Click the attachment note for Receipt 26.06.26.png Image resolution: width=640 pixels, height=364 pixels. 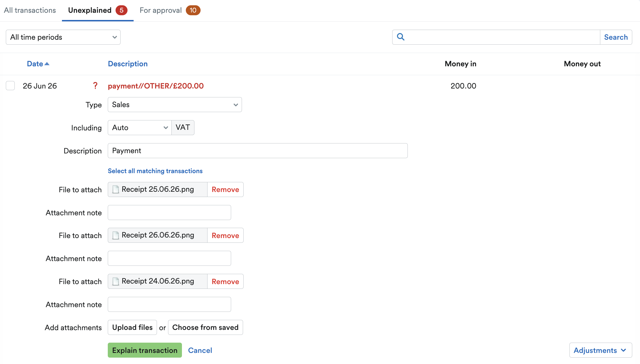tap(169, 258)
